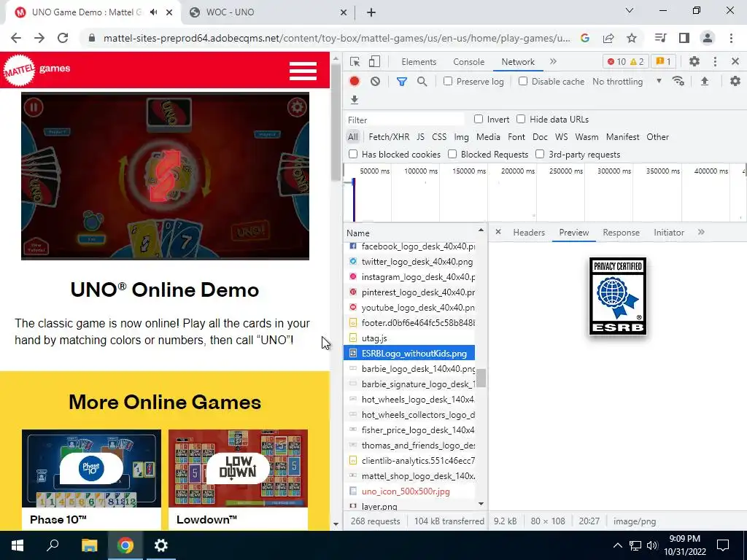The width and height of the screenshot is (747, 560).
Task: Open the Chrome profile avatar
Action: coord(708,38)
